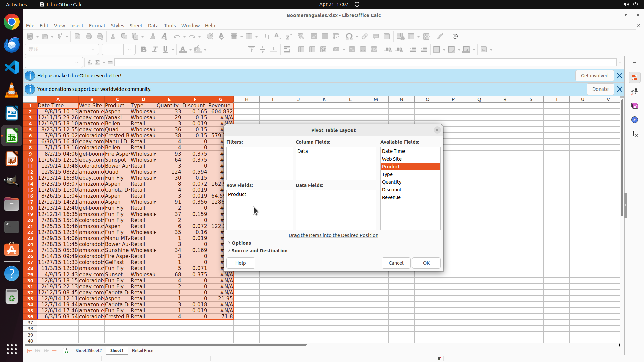Click the Sort Ascending toolbar icon
The width and height of the screenshot is (644, 362).
[x=278, y=36]
